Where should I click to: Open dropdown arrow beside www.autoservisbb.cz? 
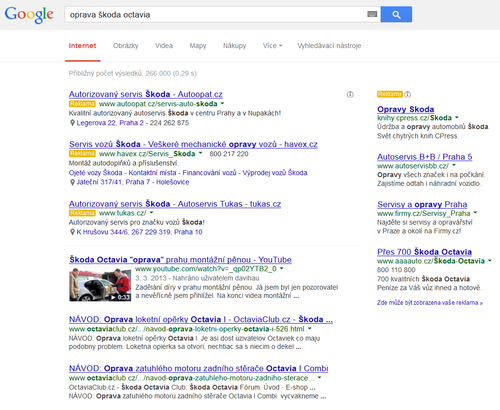[x=454, y=165]
